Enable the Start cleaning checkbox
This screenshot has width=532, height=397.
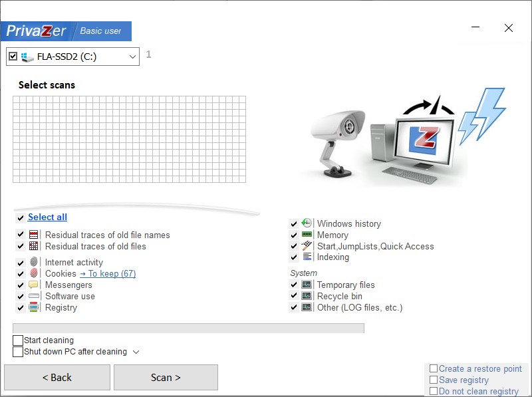18,340
